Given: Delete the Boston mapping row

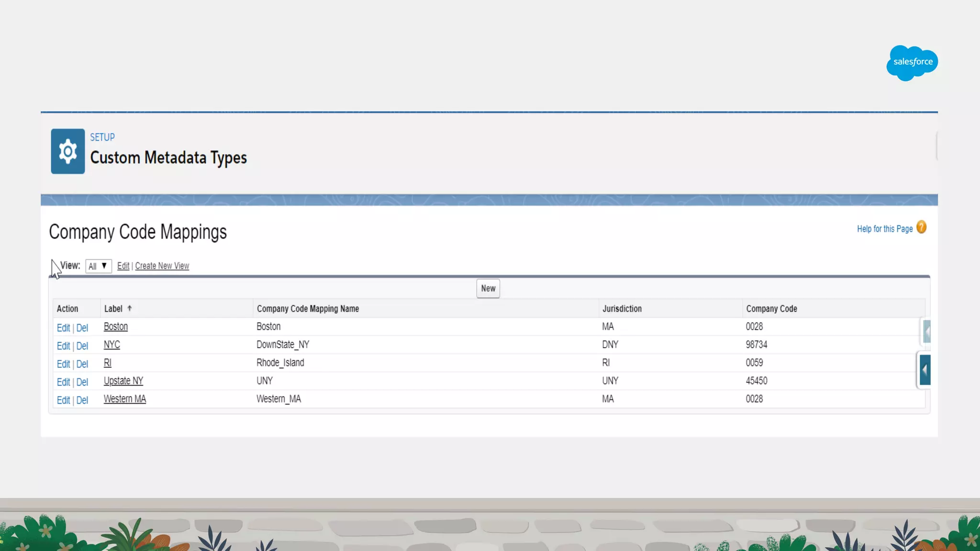Looking at the screenshot, I should click(x=82, y=328).
